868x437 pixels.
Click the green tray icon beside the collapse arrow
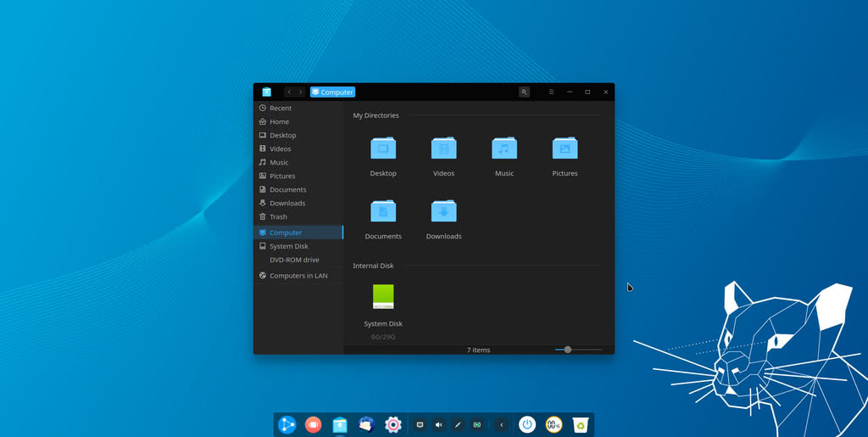[476, 425]
